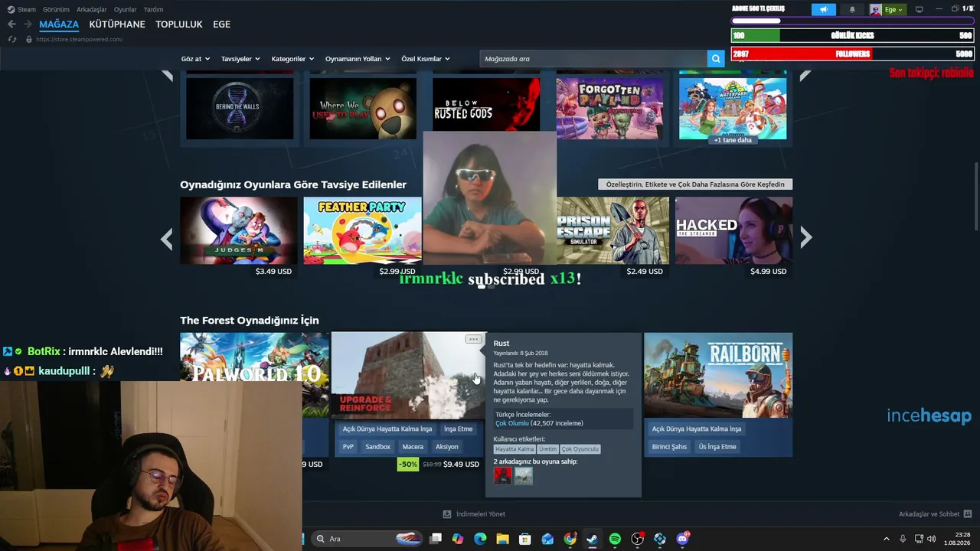Expand the Özel Kısımlar dropdown
The height and width of the screenshot is (551, 980).
coord(426,59)
